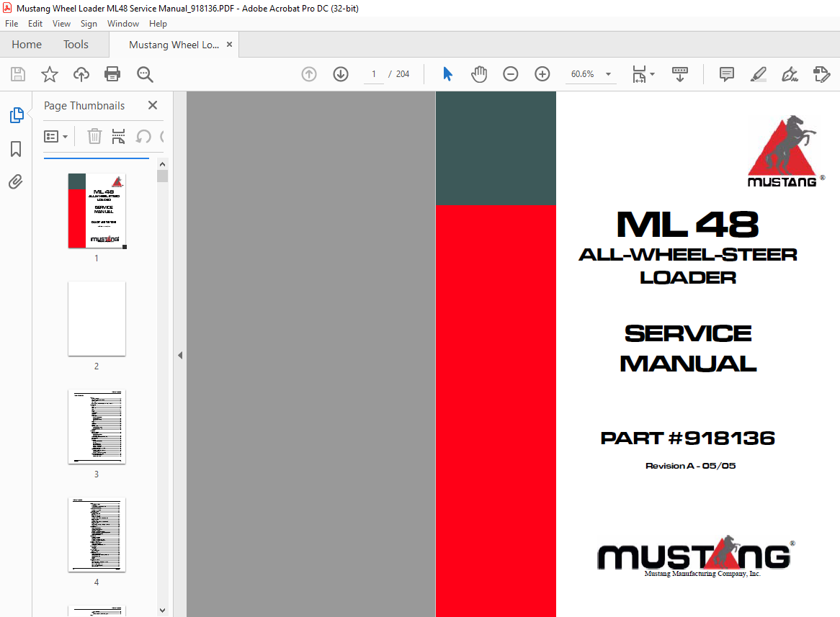Screen dimensions: 840x617
Task: Click the stamp/share tool icon
Action: 821,74
